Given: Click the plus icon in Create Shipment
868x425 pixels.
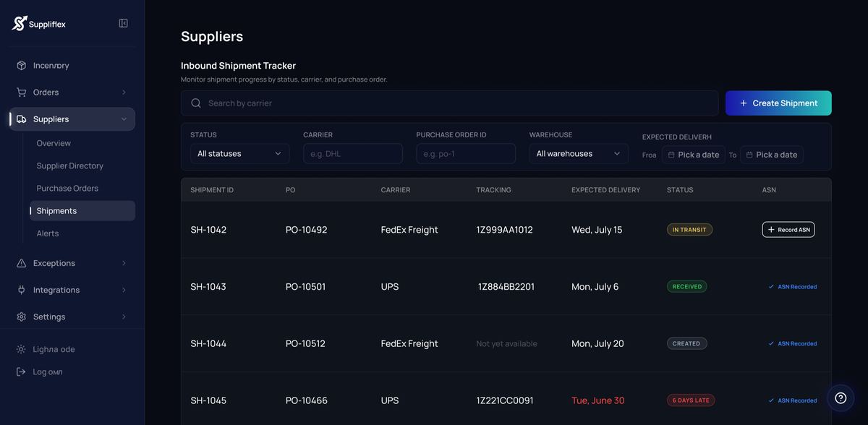Looking at the screenshot, I should coord(744,103).
